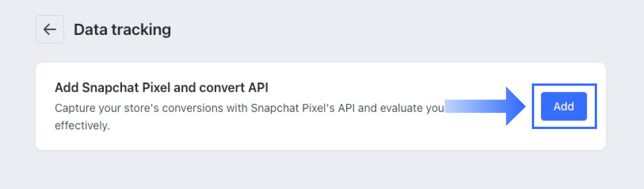Click the Add button for Snapchat Pixel

563,106
